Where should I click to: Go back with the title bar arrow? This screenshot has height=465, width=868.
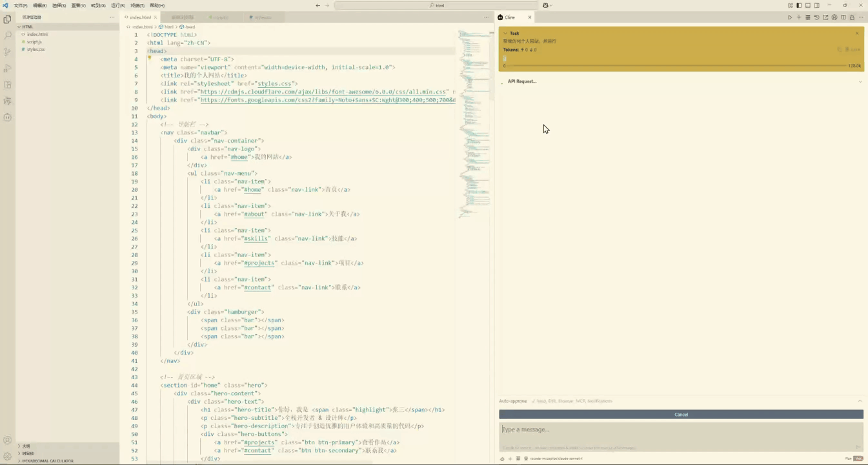click(318, 5)
